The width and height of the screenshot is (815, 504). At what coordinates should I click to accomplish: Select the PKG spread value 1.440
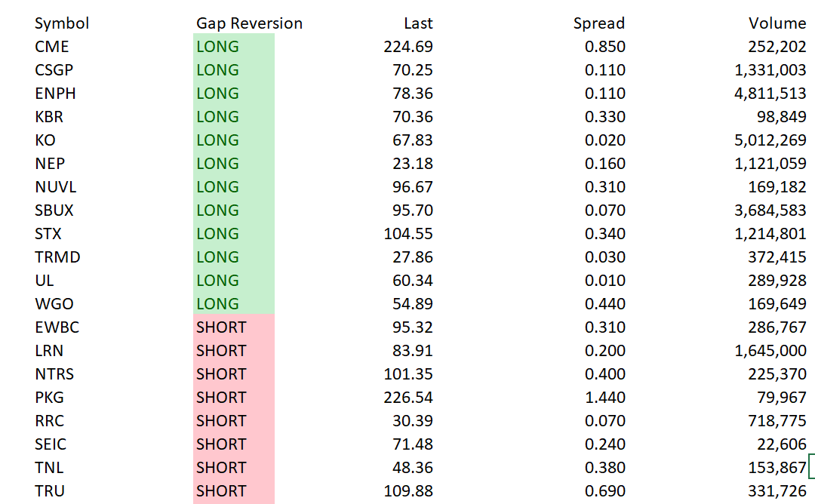[x=605, y=398]
